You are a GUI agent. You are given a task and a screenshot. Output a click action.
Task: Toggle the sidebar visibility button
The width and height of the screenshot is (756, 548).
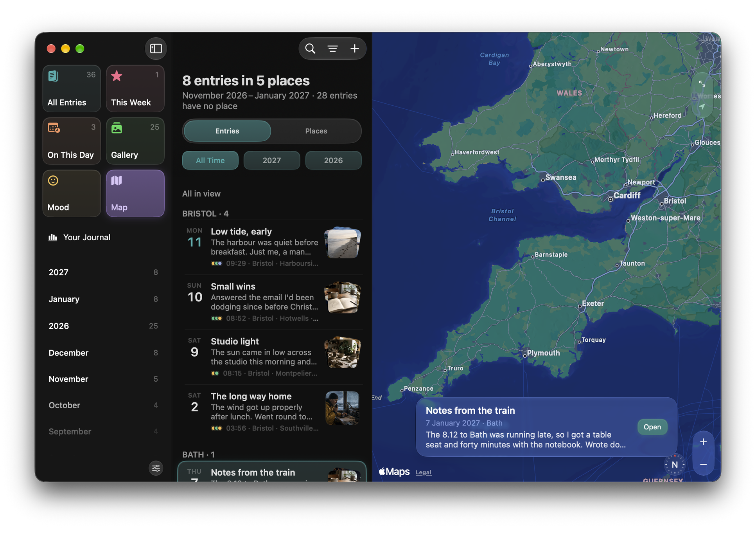coord(156,49)
